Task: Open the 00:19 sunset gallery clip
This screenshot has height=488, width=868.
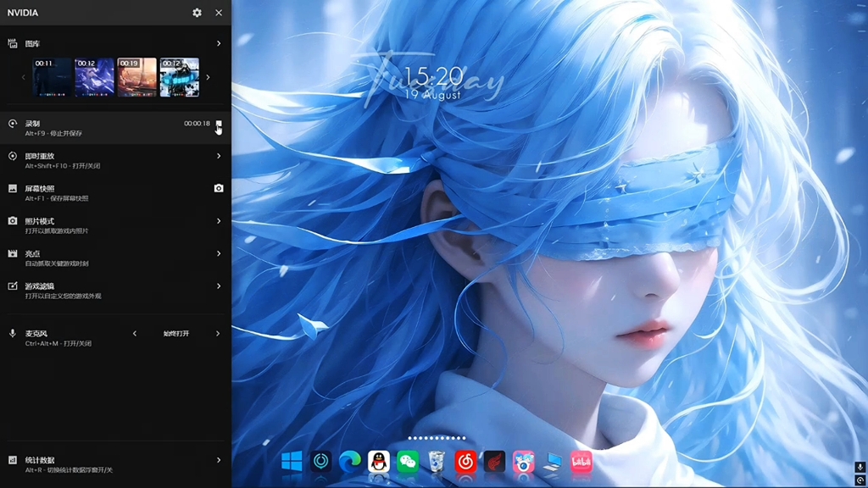Action: (x=136, y=77)
